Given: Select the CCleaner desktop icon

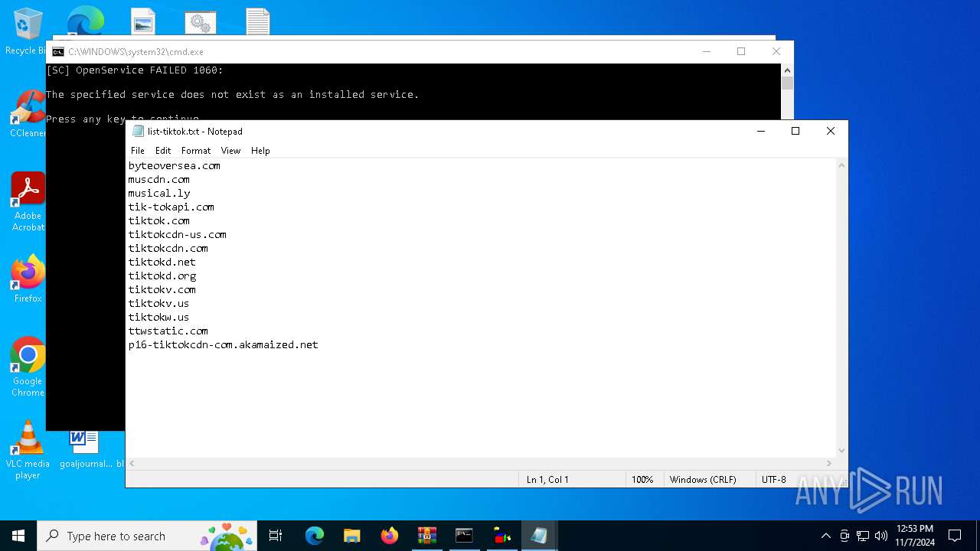Looking at the screenshot, I should pos(28,115).
